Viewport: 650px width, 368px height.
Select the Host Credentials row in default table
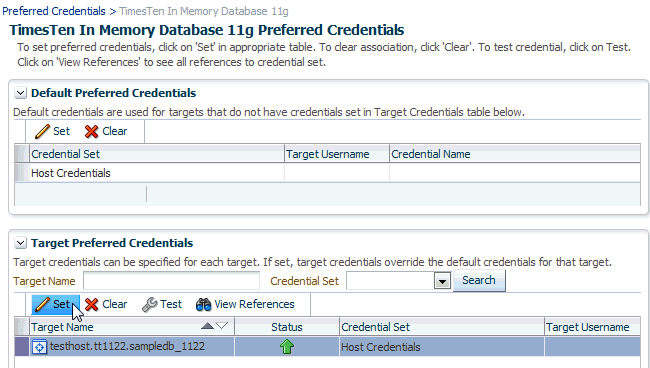tap(327, 173)
